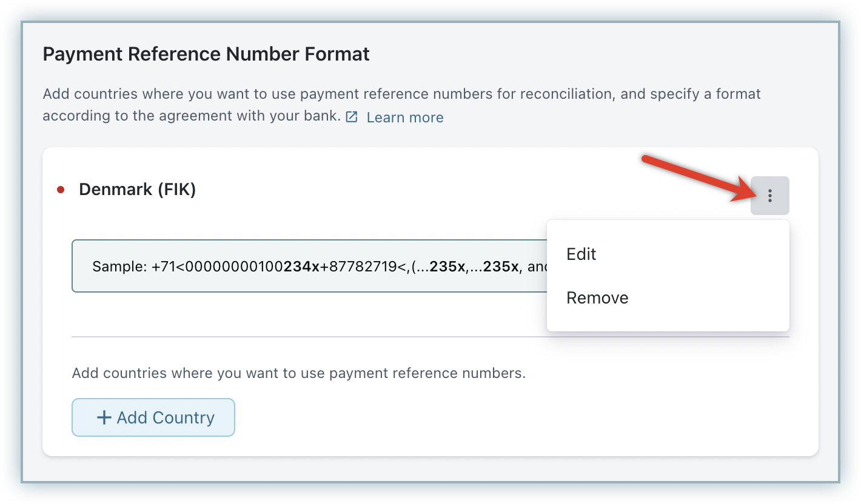Viewport: 861px width, 504px height.
Task: Click the red arrow annotation
Action: (697, 177)
